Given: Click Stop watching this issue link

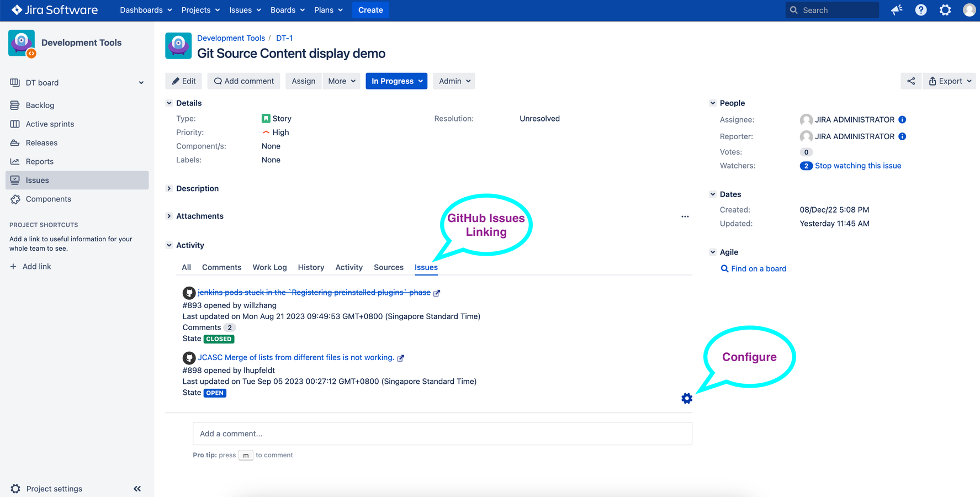Looking at the screenshot, I should point(858,166).
